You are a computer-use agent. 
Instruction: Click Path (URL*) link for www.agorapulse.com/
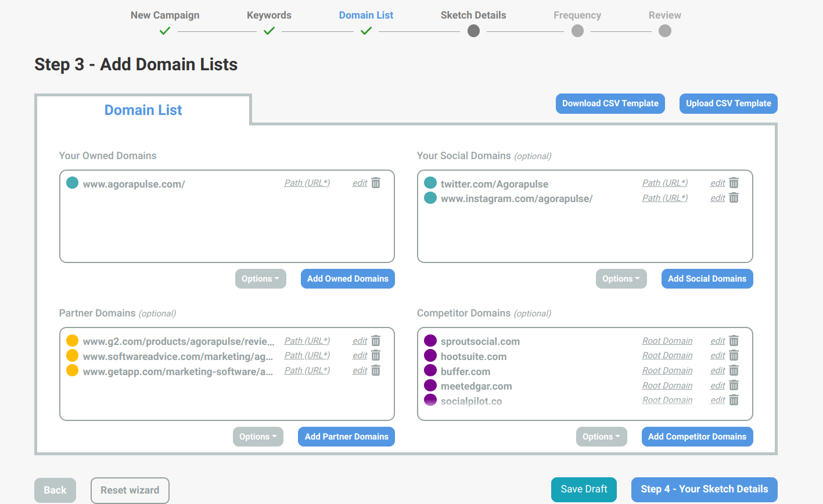pyautogui.click(x=307, y=183)
